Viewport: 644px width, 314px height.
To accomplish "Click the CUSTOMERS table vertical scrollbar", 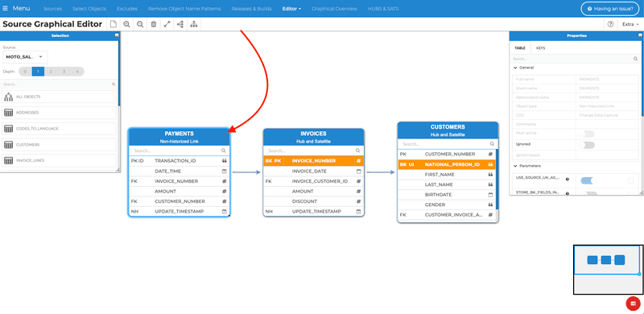I will 497,179.
